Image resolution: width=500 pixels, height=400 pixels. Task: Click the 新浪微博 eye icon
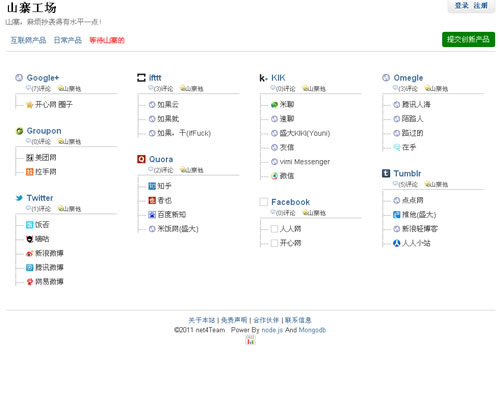(x=30, y=254)
